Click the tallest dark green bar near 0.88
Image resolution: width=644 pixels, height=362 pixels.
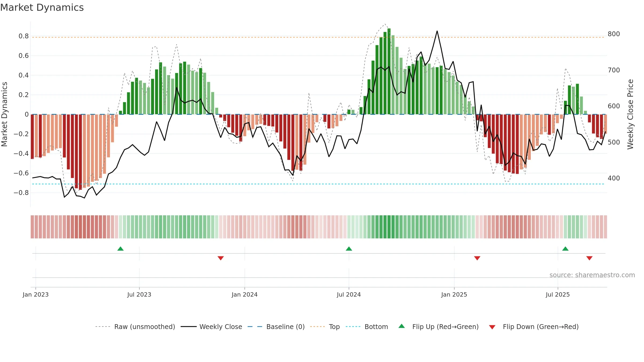(x=389, y=71)
